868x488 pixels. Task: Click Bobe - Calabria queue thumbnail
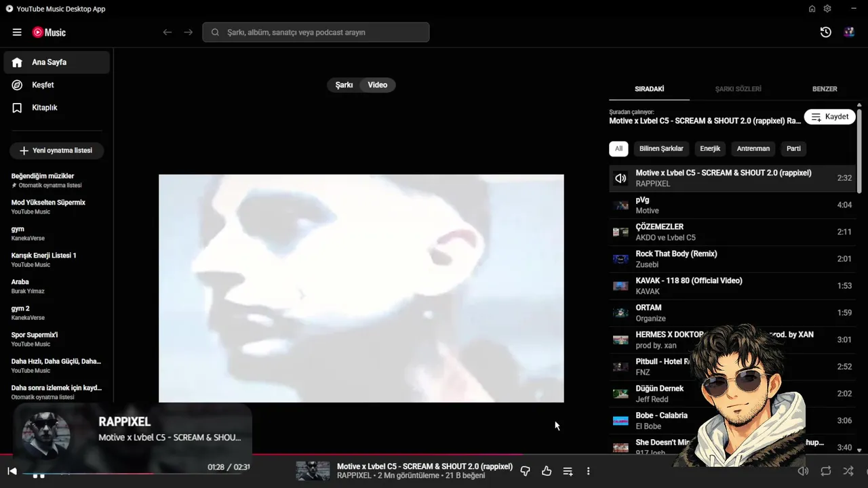(x=620, y=421)
